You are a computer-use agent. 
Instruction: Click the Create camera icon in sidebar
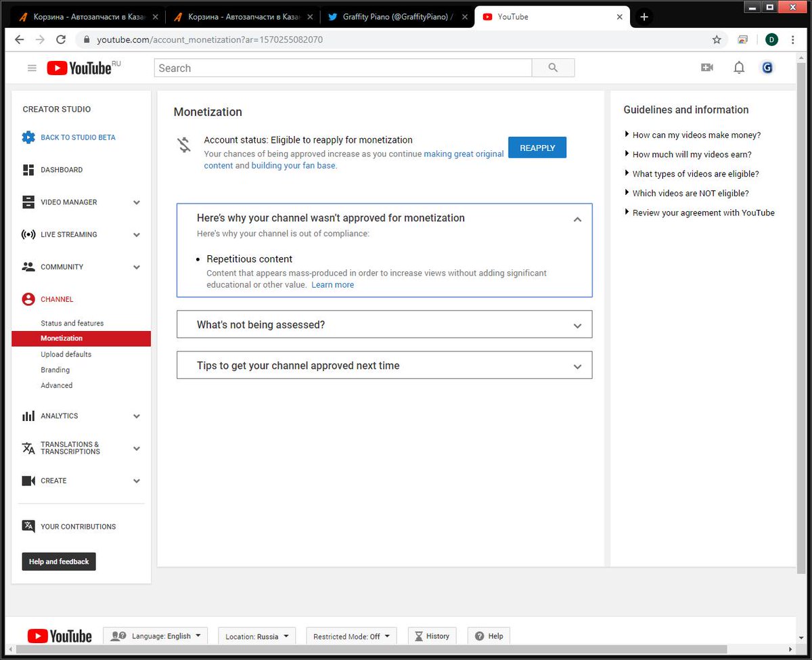[28, 481]
